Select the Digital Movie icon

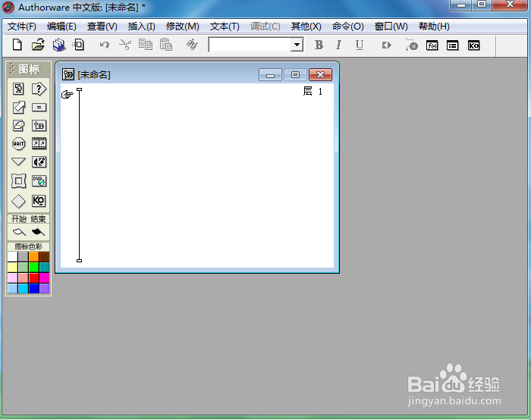(x=39, y=144)
